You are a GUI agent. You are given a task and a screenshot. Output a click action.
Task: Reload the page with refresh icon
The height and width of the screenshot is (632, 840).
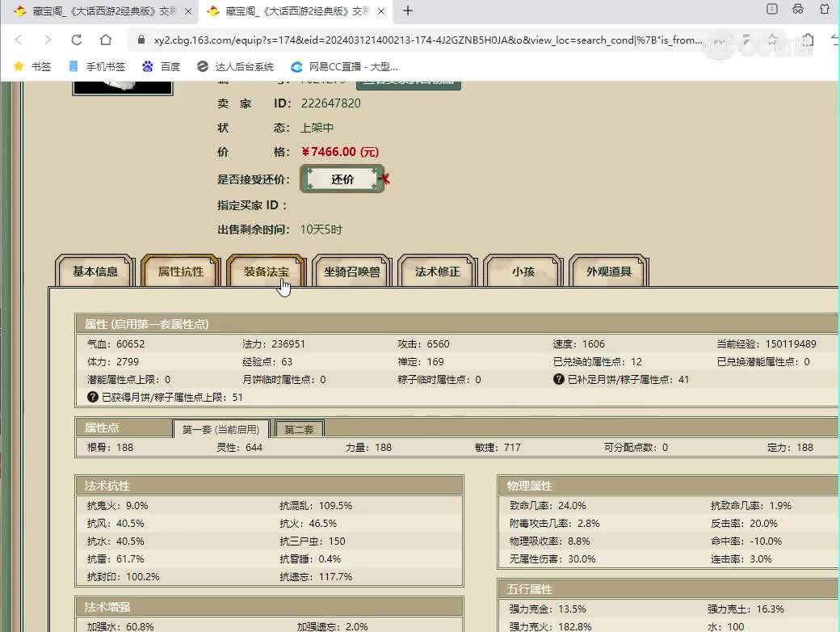(77, 40)
